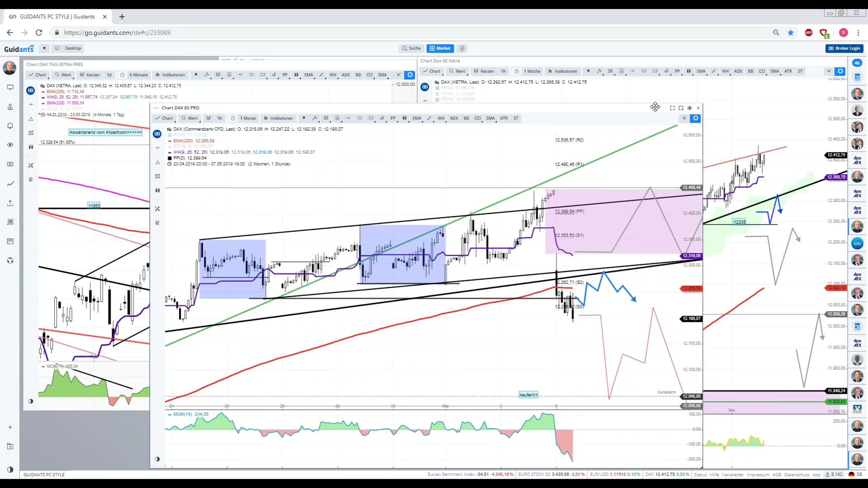This screenshot has width=868, height=488.
Task: Add the CCI indicator in Chart DAX TAG XETRA FREE
Action: point(369,75)
